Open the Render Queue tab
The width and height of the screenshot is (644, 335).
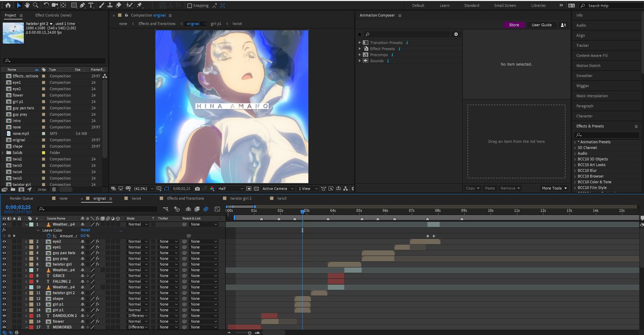click(21, 198)
